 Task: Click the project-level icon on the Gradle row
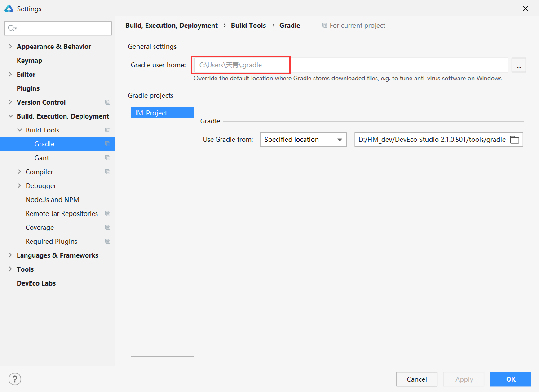pyautogui.click(x=107, y=144)
